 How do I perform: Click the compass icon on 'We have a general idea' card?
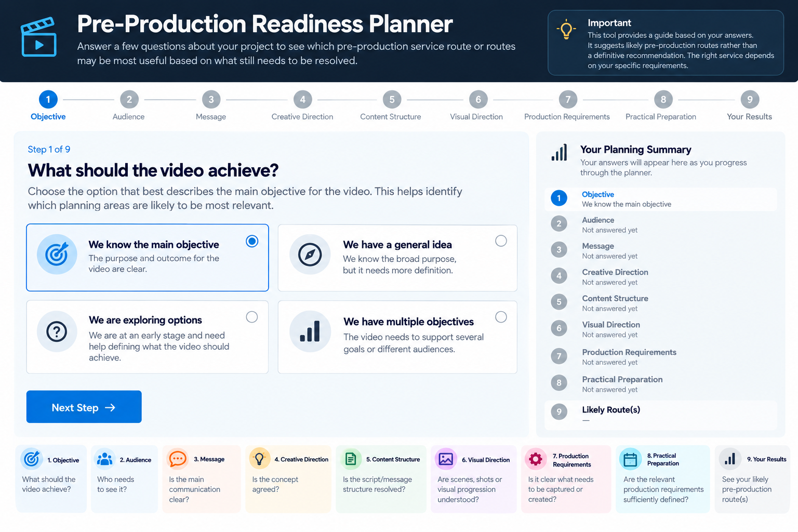coord(310,255)
